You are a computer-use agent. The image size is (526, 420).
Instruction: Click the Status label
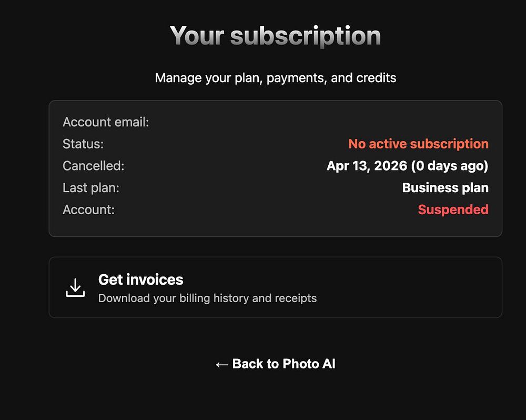click(x=83, y=144)
